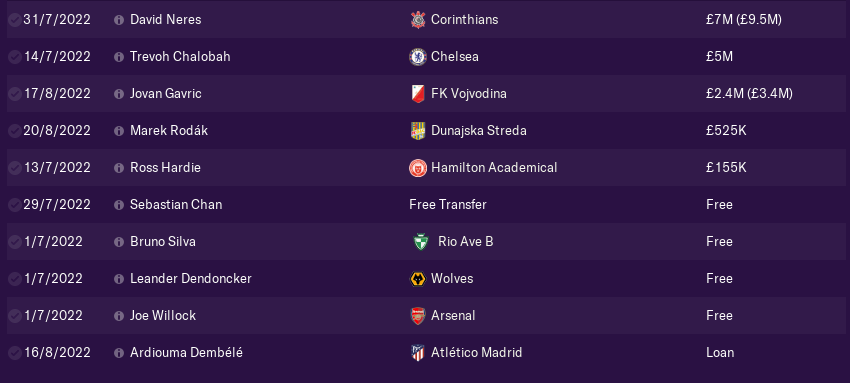The image size is (850, 383).
Task: Click the Atlético Madrid badge
Action: 418,353
